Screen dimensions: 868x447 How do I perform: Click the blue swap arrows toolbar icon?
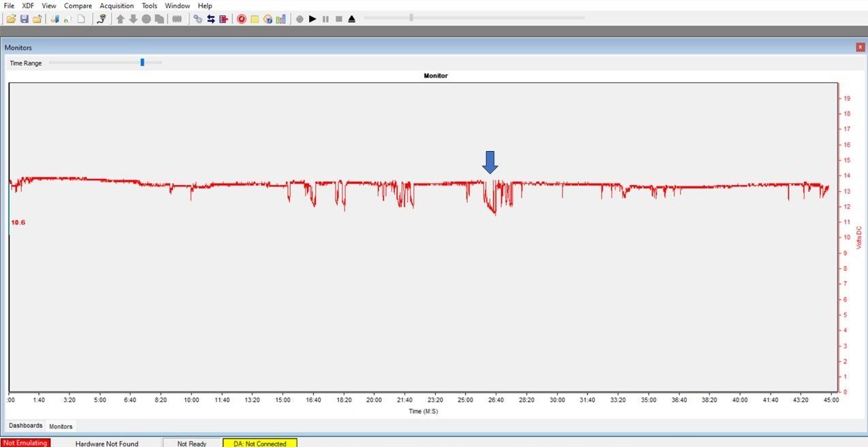pyautogui.click(x=210, y=19)
